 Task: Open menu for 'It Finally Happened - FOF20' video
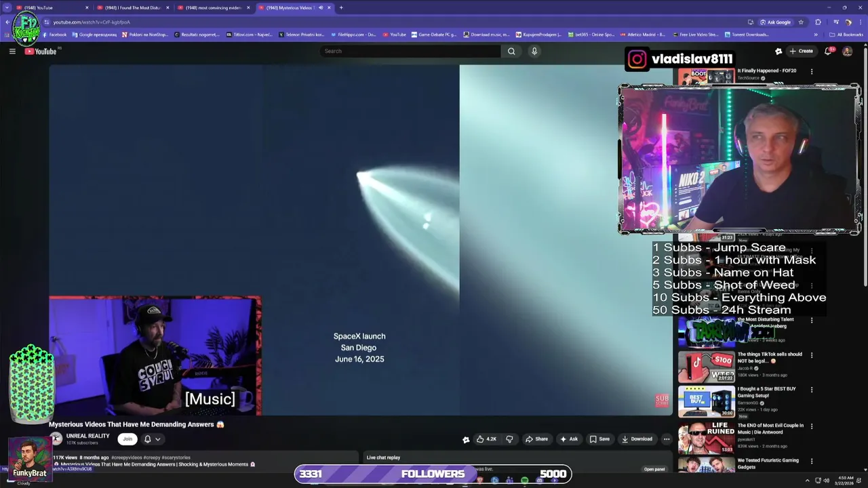point(812,71)
